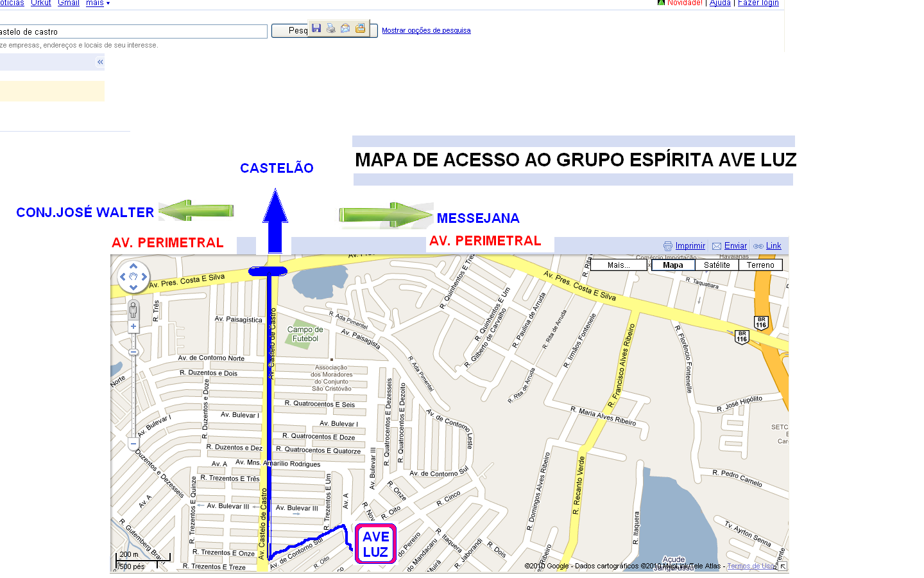This screenshot has height=578, width=924.
Task: Click the Novidade! link
Action: (685, 3)
